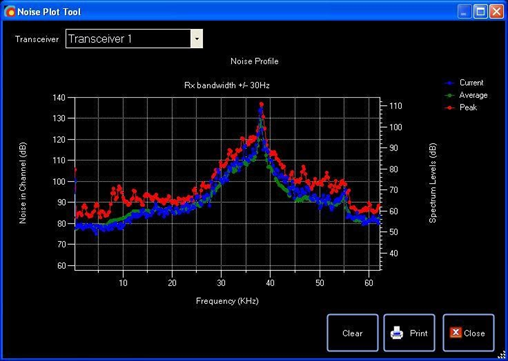Click the 40 value on right axis
The height and width of the screenshot is (361, 508).
[394, 253]
